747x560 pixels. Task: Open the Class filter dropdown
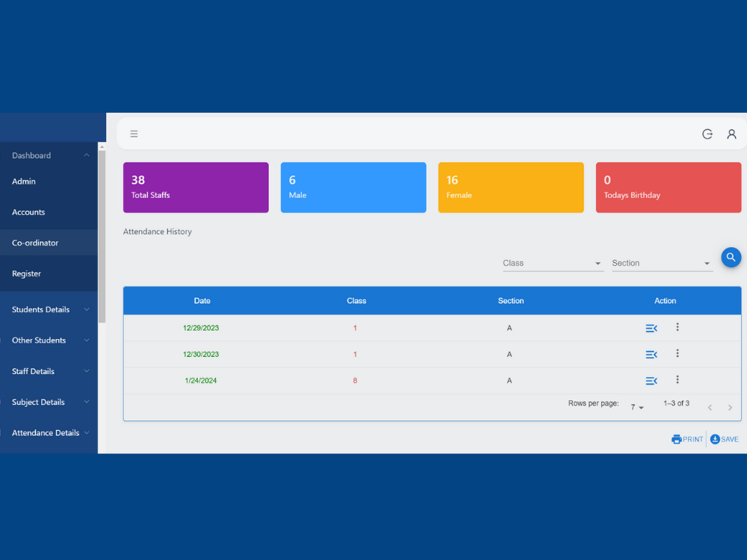coord(553,263)
